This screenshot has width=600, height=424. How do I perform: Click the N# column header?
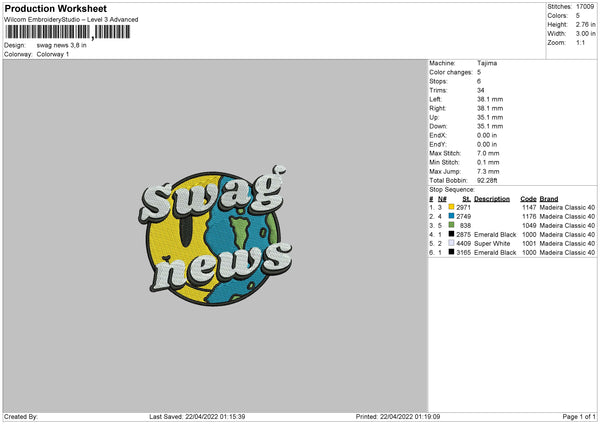coord(442,199)
